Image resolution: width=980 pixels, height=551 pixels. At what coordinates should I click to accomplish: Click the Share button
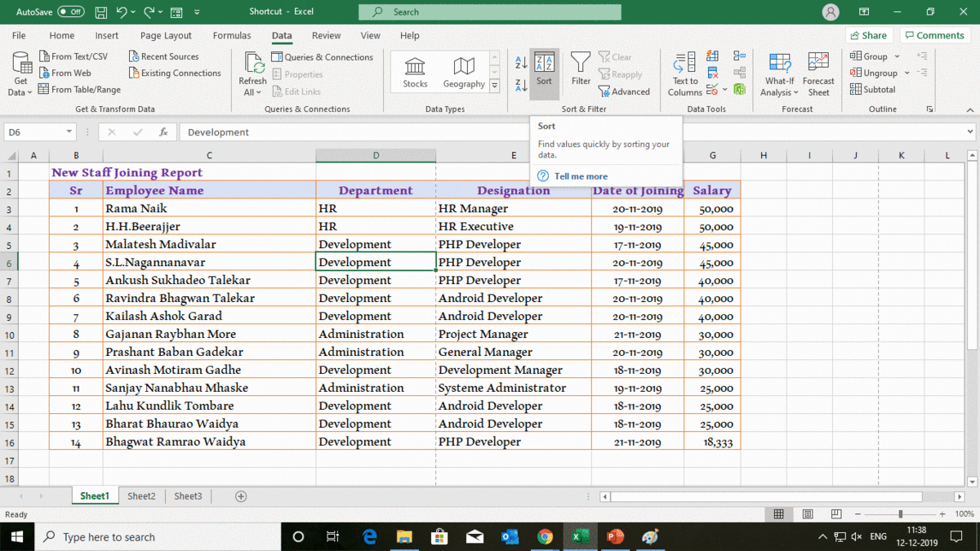point(868,35)
